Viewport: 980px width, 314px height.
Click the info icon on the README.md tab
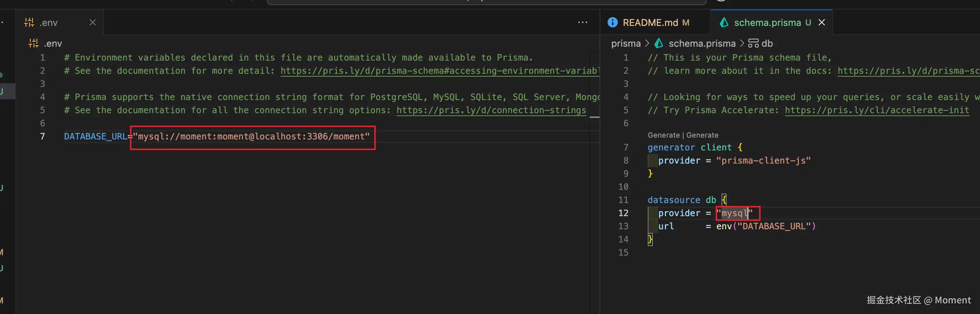coord(613,23)
